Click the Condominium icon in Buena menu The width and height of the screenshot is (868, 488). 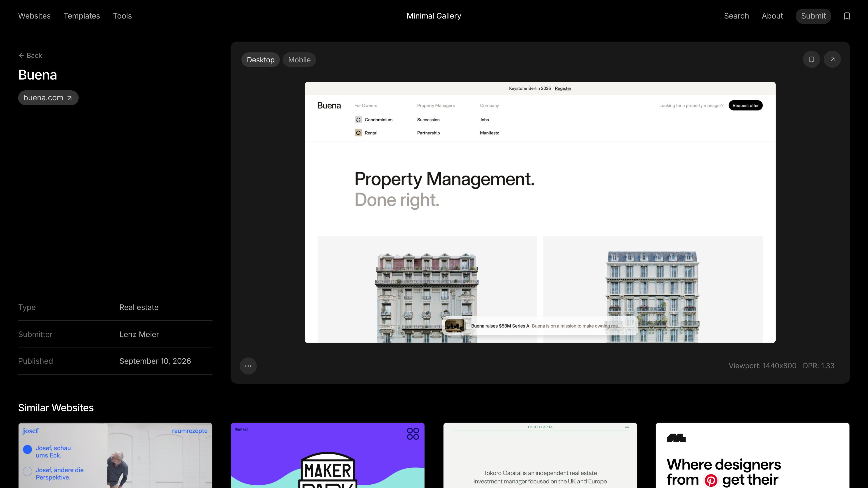click(358, 120)
